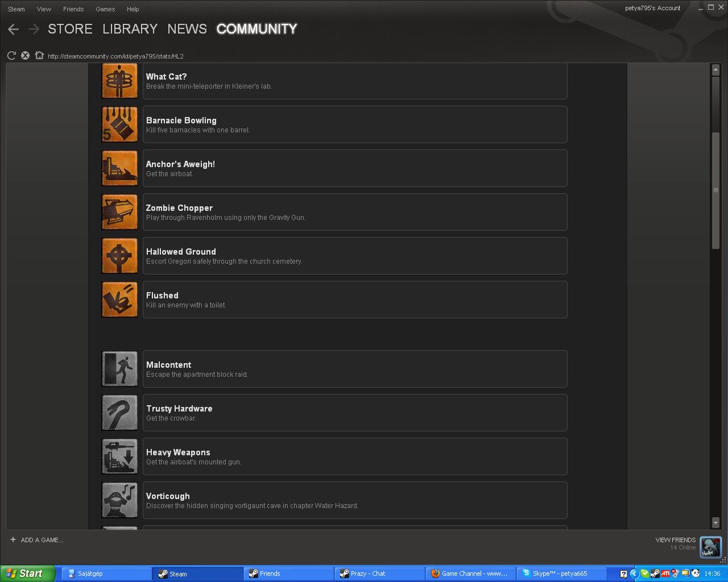This screenshot has width=728, height=582.
Task: Select the Flushed toilet achievement icon
Action: click(119, 300)
